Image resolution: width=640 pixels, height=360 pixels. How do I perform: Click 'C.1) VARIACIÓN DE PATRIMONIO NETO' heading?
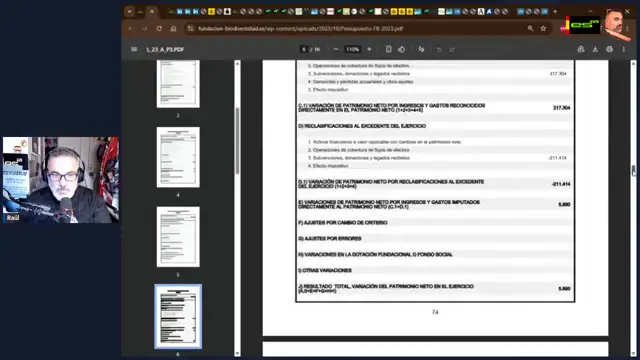392,108
